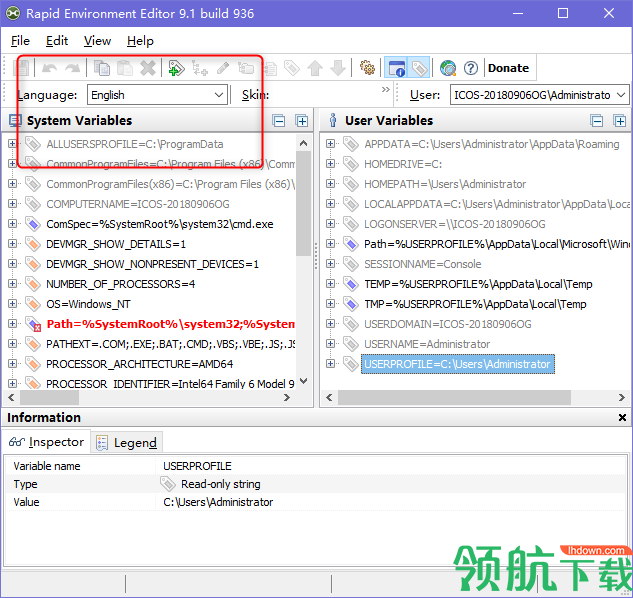Click scroll-down arrow in System Variables
This screenshot has width=633, height=598.
[x=304, y=381]
